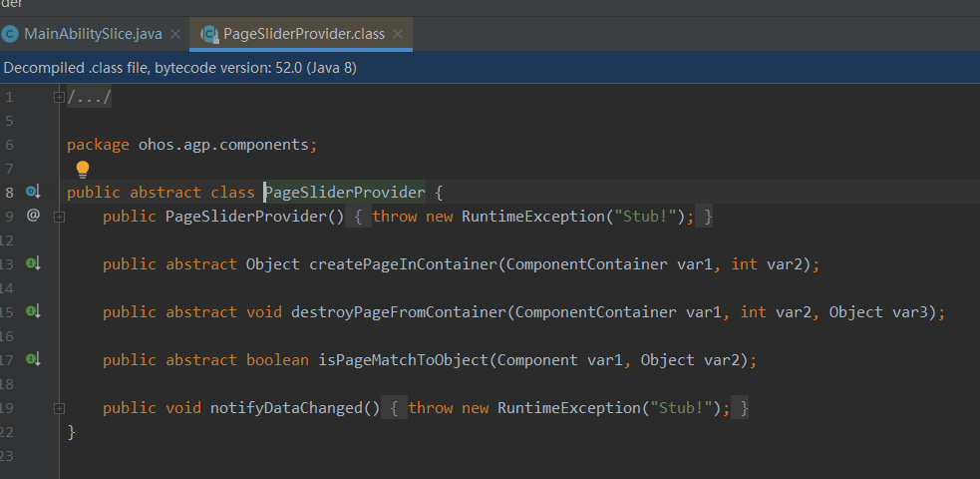Click the subclasses gutter icon on line 8
This screenshot has height=479, width=980.
pos(33,192)
